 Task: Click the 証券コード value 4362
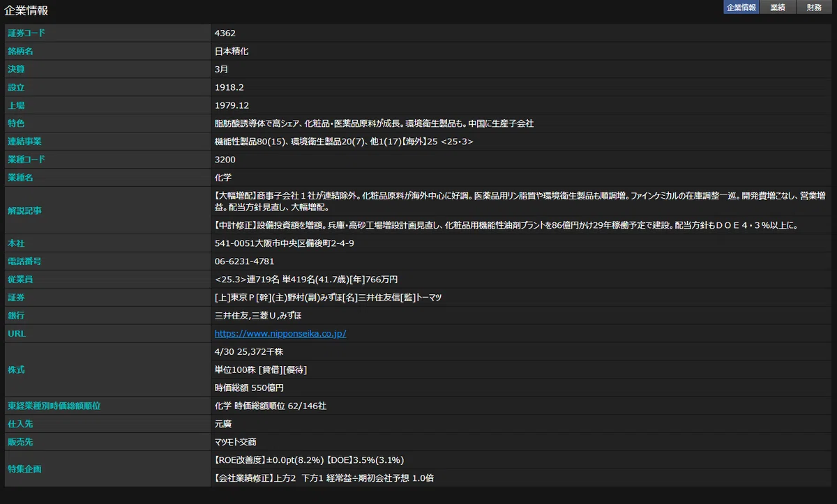[225, 33]
